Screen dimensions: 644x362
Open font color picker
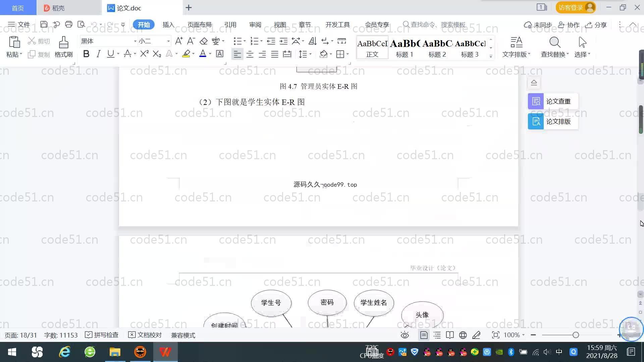[x=210, y=54]
